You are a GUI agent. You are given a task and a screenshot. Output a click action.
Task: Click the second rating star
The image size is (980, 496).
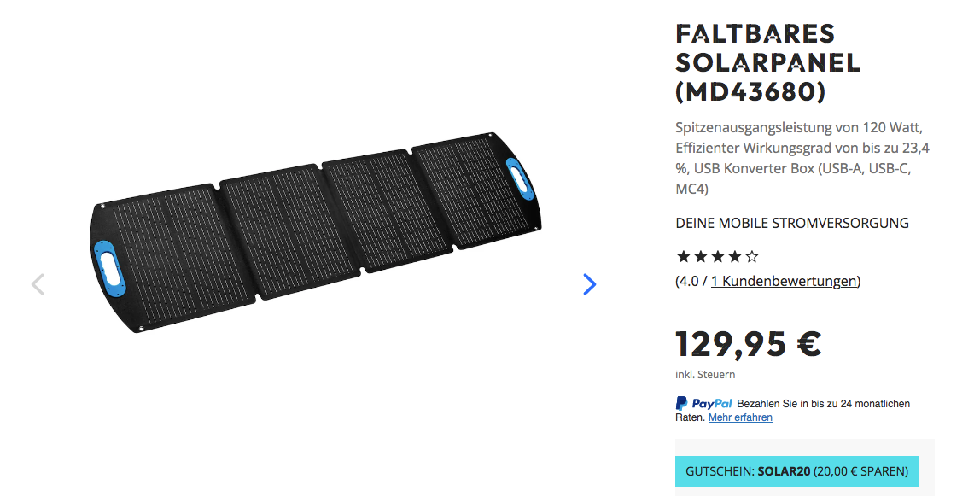701,256
